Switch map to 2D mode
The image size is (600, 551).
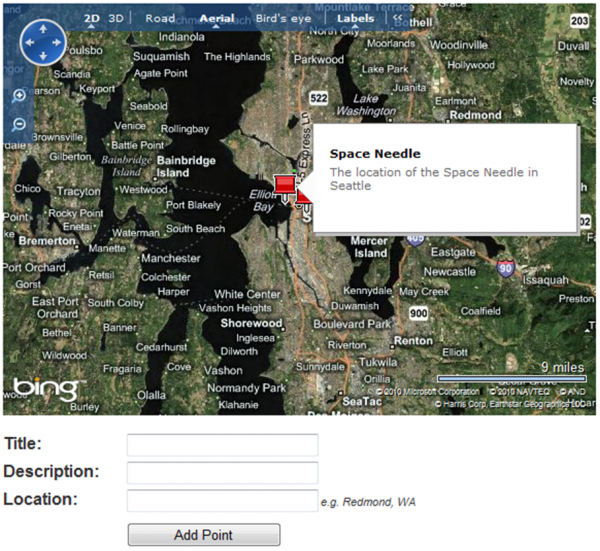pyautogui.click(x=92, y=18)
